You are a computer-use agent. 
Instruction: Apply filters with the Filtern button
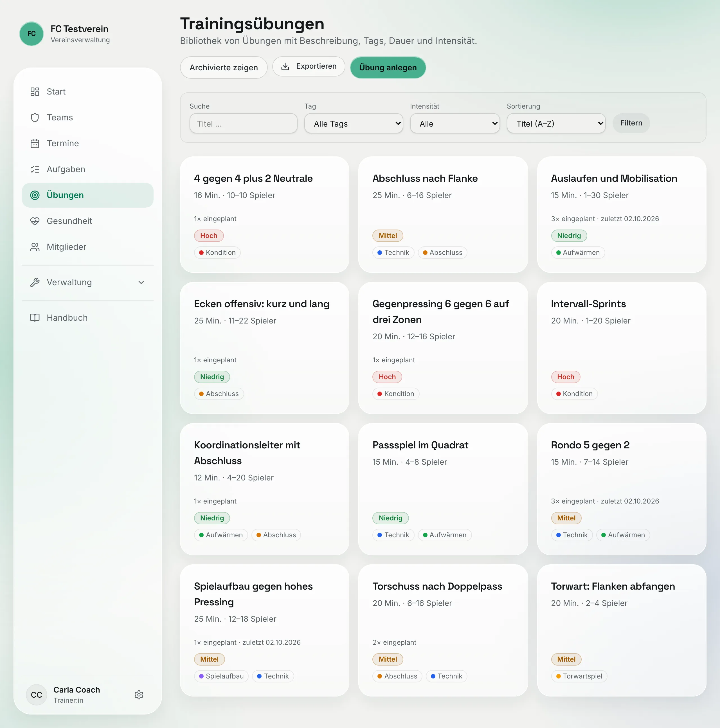(631, 123)
